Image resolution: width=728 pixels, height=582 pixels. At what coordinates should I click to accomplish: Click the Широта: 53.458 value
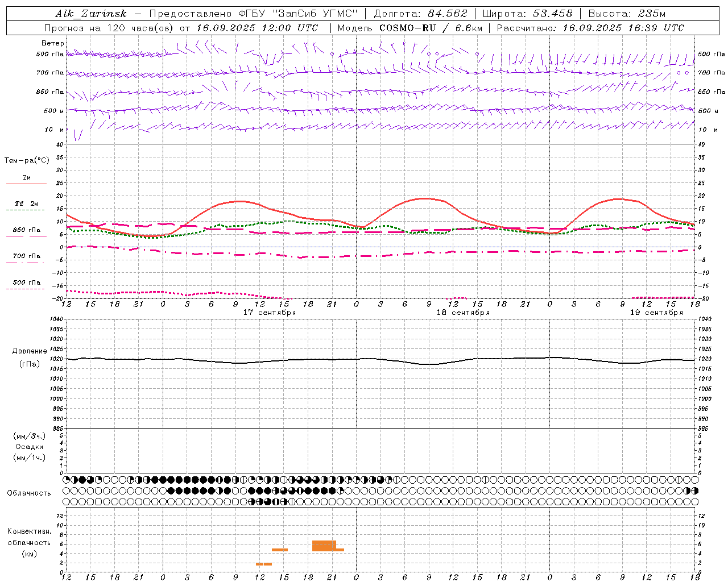point(527,14)
